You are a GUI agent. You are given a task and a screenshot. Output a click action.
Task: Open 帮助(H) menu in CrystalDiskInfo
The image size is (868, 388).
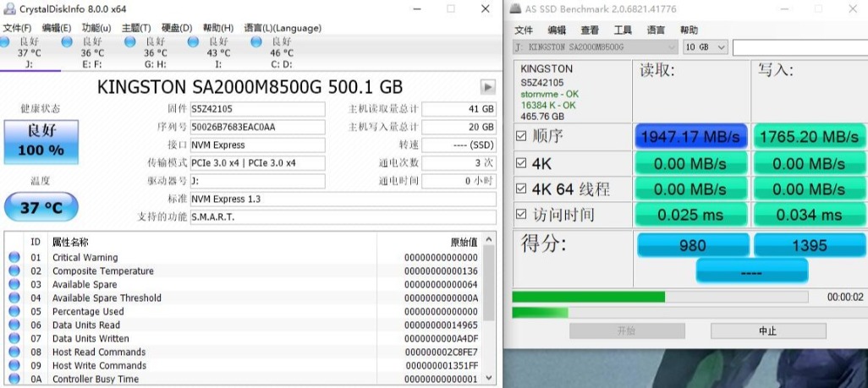[218, 28]
